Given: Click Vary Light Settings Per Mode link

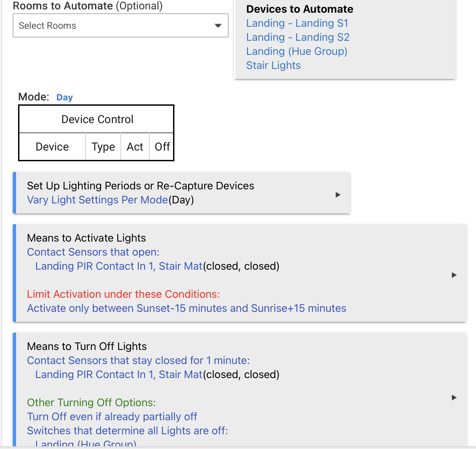Looking at the screenshot, I should tap(97, 200).
